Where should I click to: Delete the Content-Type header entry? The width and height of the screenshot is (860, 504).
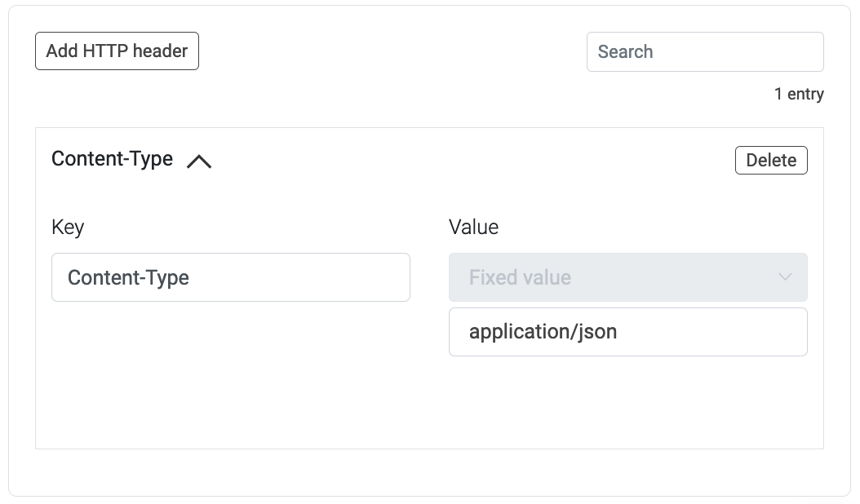771,161
